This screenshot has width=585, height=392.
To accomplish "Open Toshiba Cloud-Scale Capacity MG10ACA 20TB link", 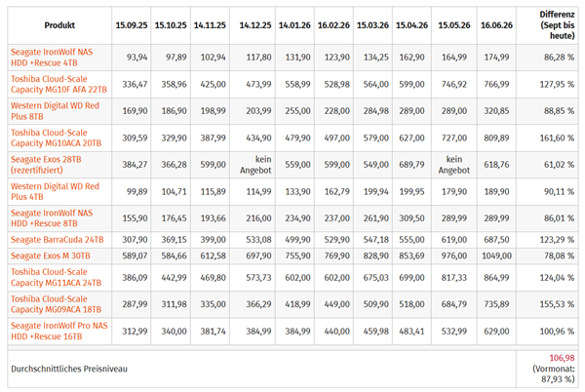I will (x=56, y=138).
